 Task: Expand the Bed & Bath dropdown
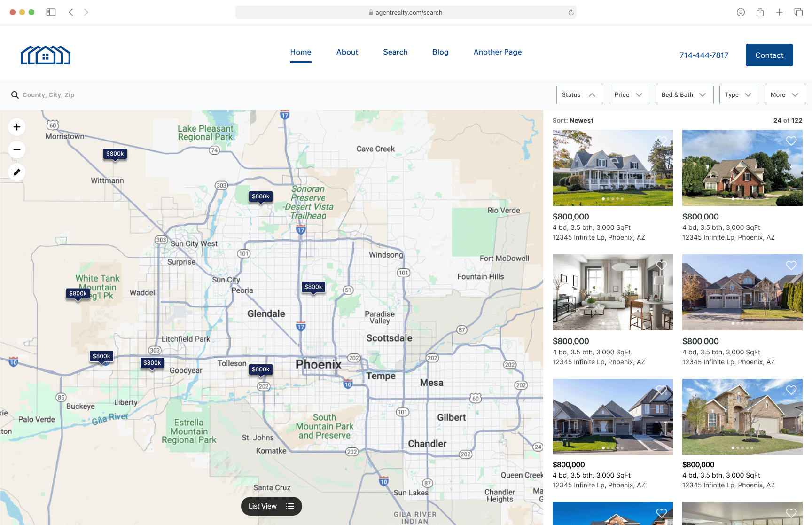[x=684, y=94]
